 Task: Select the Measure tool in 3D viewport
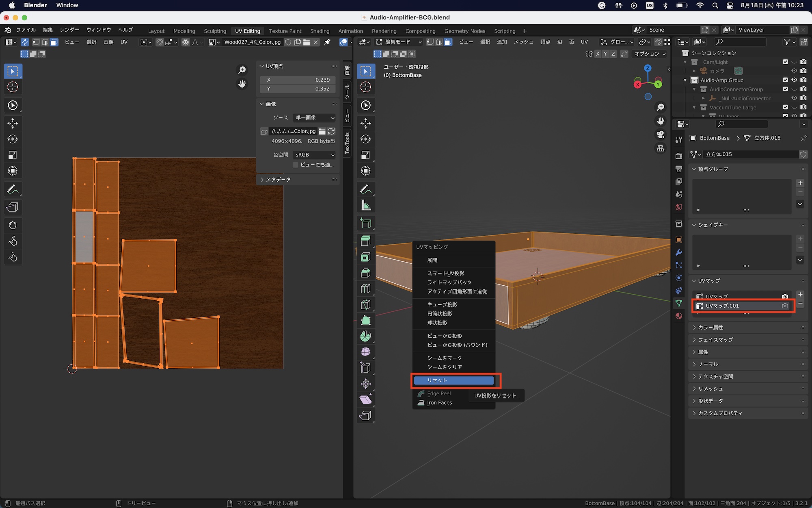pyautogui.click(x=365, y=205)
